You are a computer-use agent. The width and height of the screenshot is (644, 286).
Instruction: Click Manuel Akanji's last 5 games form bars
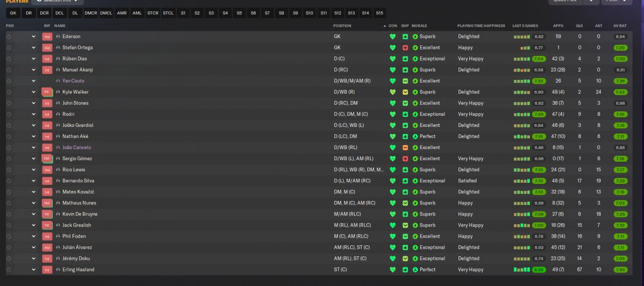tap(522, 70)
